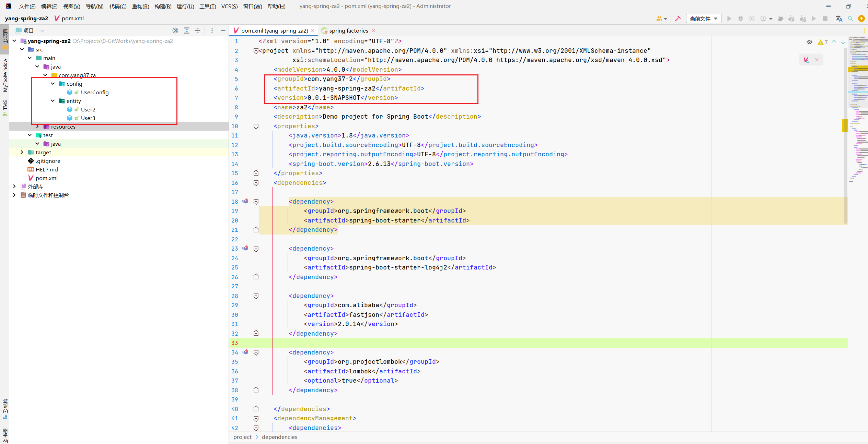868x444 pixels.
Task: Open the VCS(S) menu
Action: (x=229, y=6)
